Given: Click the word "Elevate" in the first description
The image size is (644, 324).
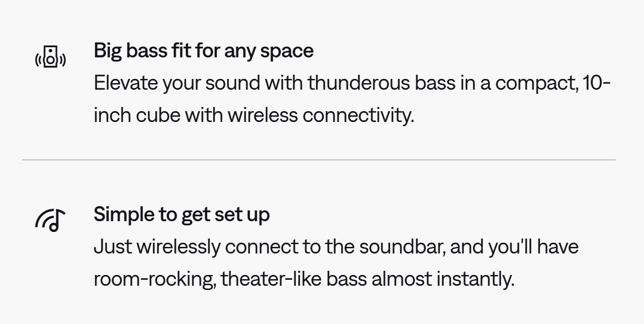Looking at the screenshot, I should pyautogui.click(x=117, y=83).
